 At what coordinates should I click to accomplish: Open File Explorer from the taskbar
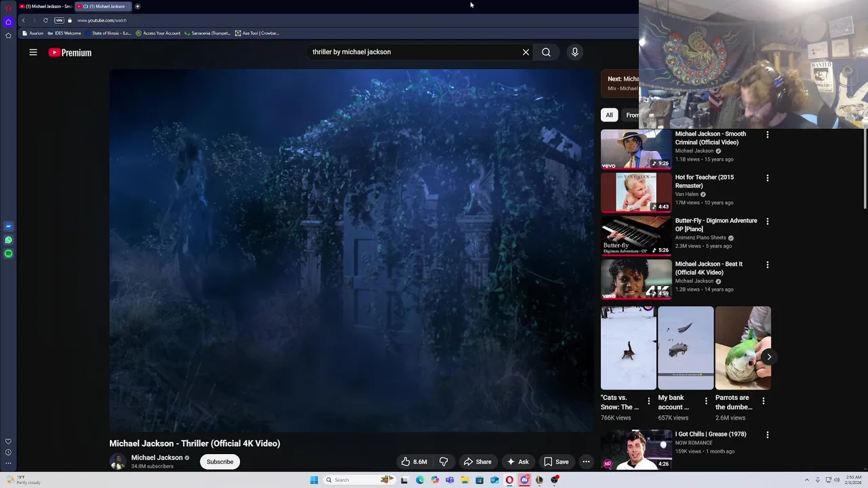[x=465, y=480]
